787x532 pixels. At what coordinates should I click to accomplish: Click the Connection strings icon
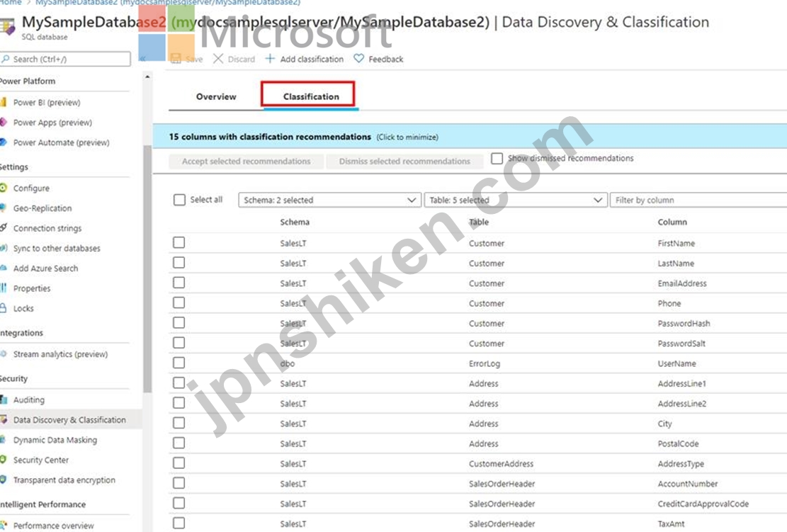(3, 228)
